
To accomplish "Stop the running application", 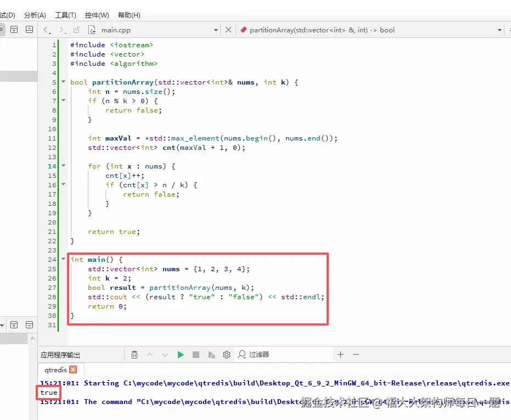I will pos(196,355).
